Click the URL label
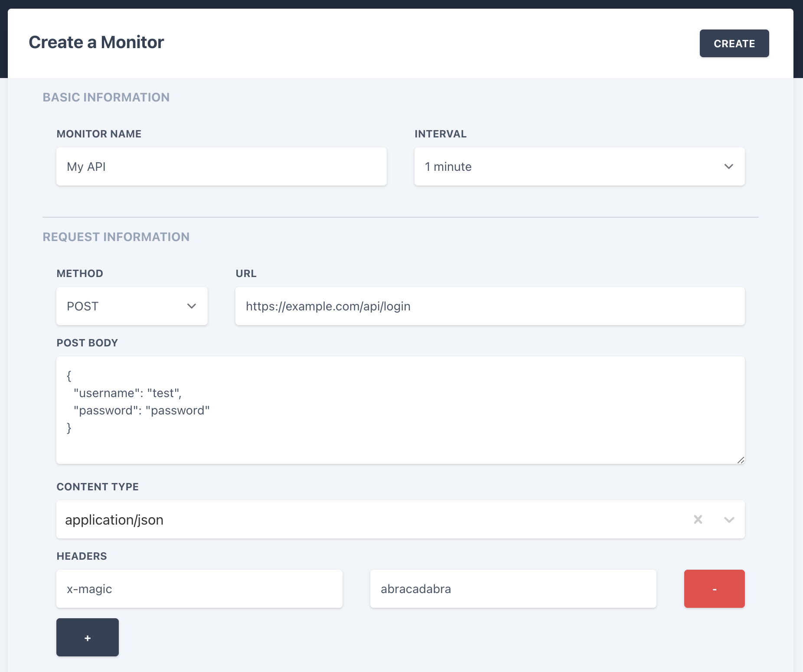 (x=246, y=274)
